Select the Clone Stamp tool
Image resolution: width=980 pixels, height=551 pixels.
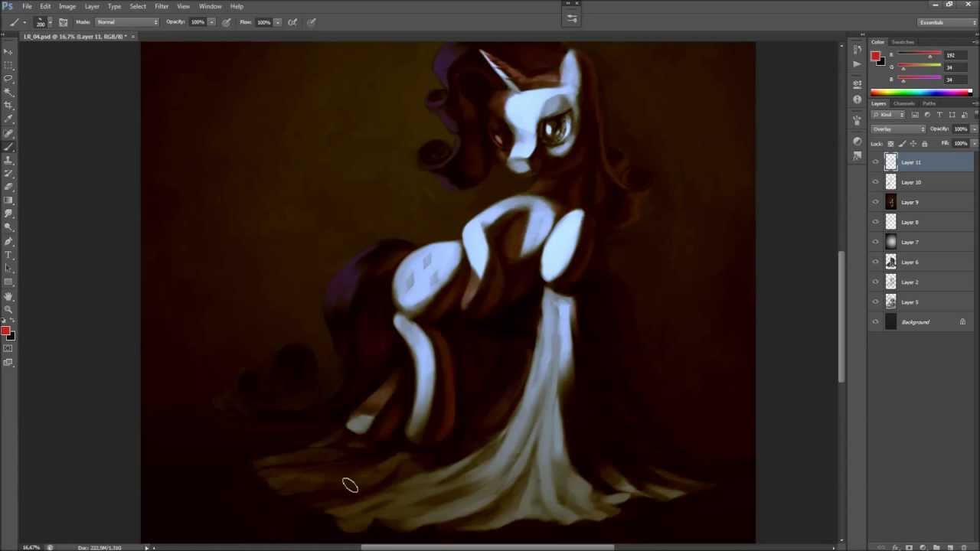pos(8,160)
